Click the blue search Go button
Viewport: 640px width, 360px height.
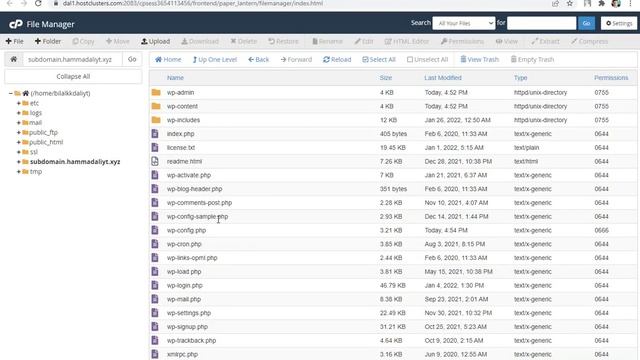[x=587, y=23]
